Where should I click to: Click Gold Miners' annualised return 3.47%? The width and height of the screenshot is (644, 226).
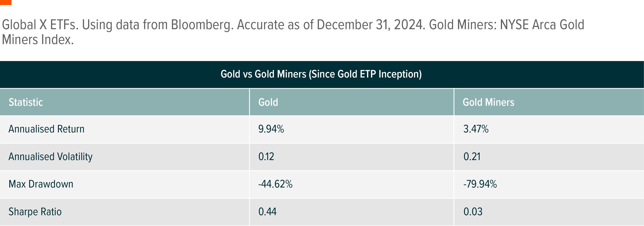pyautogui.click(x=476, y=129)
